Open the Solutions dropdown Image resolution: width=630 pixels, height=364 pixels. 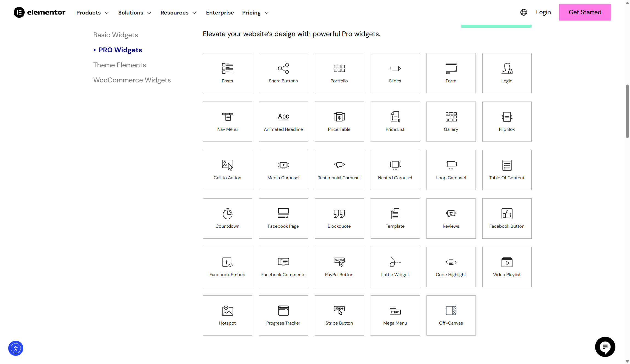[134, 13]
